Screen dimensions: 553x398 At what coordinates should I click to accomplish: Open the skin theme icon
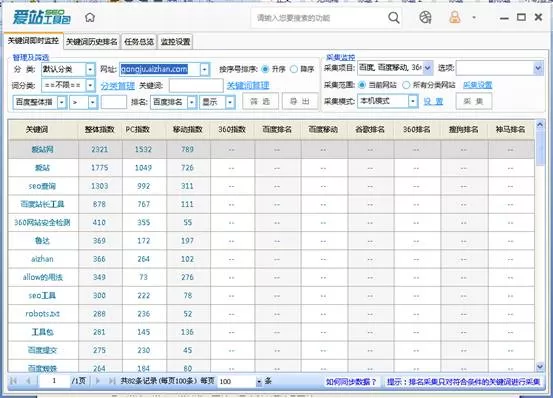pos(425,17)
